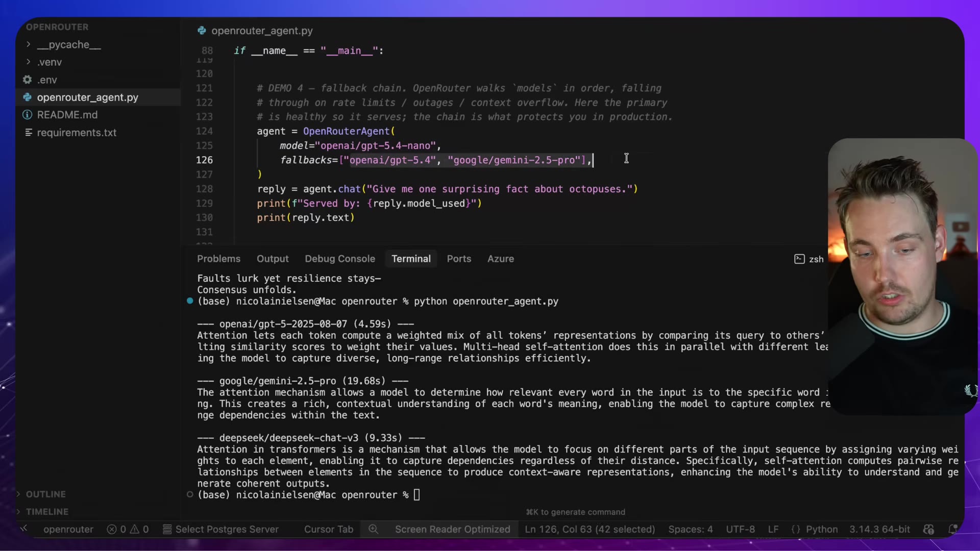Expand the .venv folder

(49, 62)
